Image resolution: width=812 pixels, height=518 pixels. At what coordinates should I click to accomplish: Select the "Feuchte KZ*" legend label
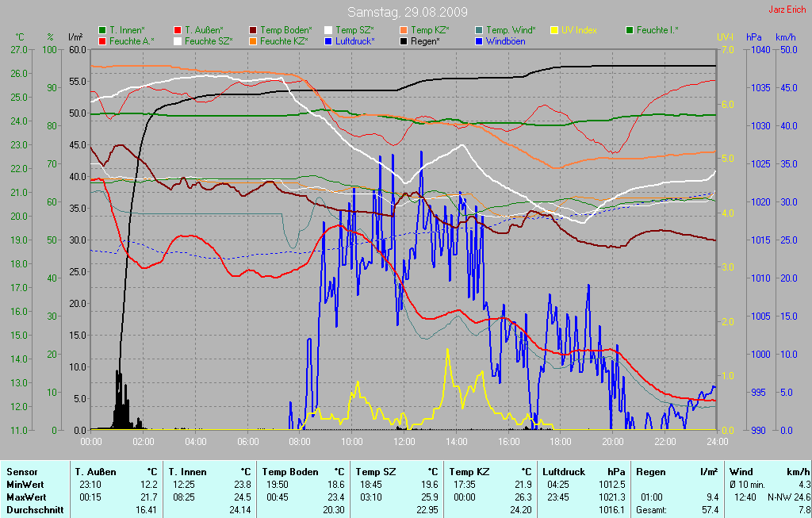point(285,41)
